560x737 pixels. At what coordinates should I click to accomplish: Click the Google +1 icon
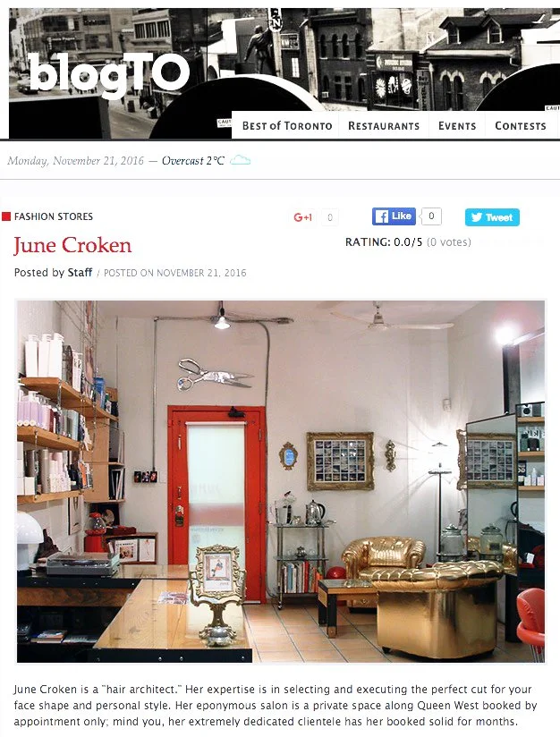click(x=302, y=217)
